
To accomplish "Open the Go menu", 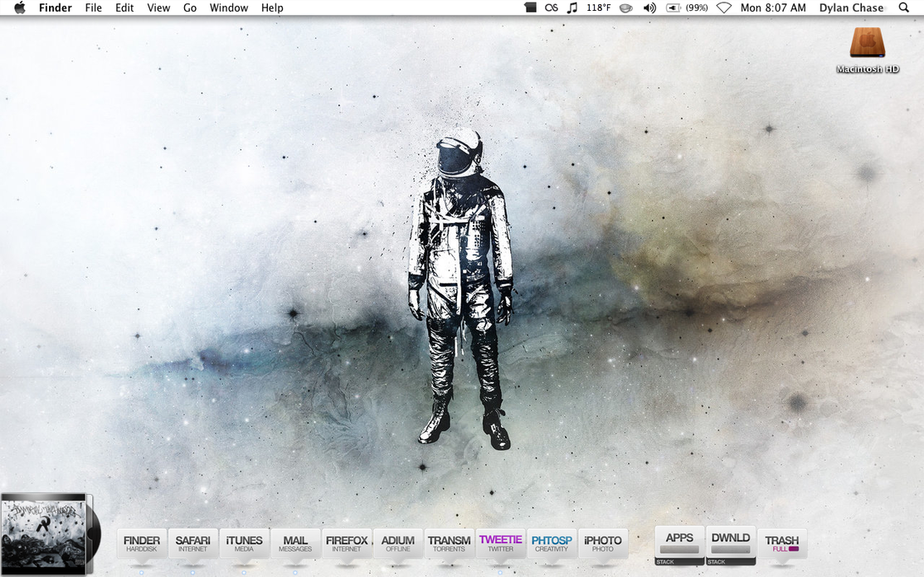I will (x=190, y=7).
